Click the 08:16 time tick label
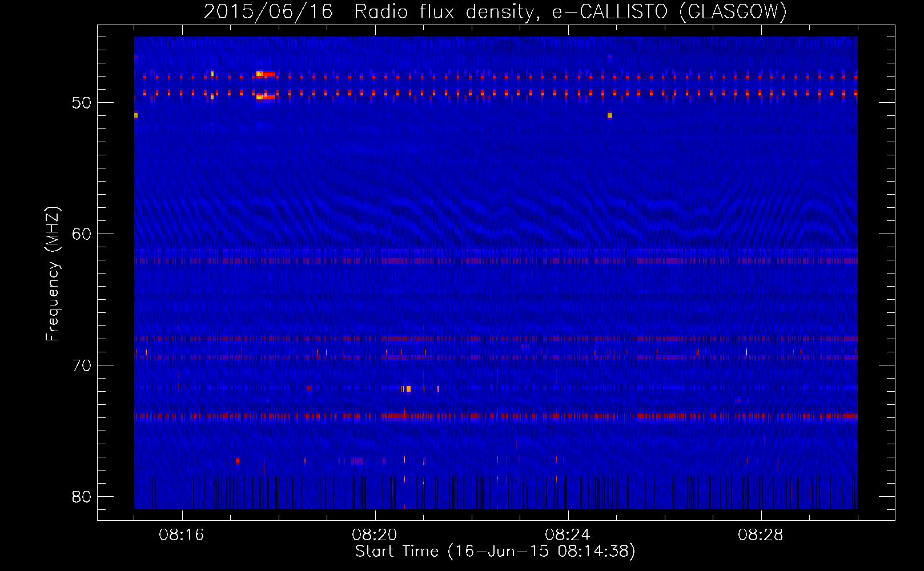The height and width of the screenshot is (571, 924). (182, 535)
